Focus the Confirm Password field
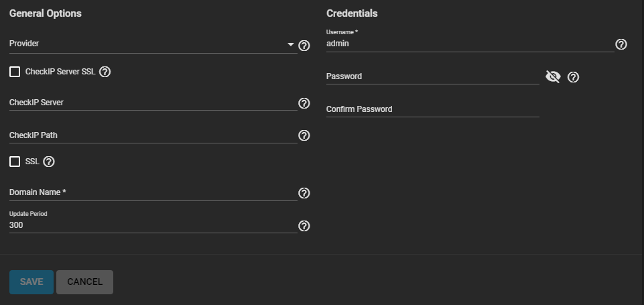Screen dimensions: 644x305 (433, 109)
